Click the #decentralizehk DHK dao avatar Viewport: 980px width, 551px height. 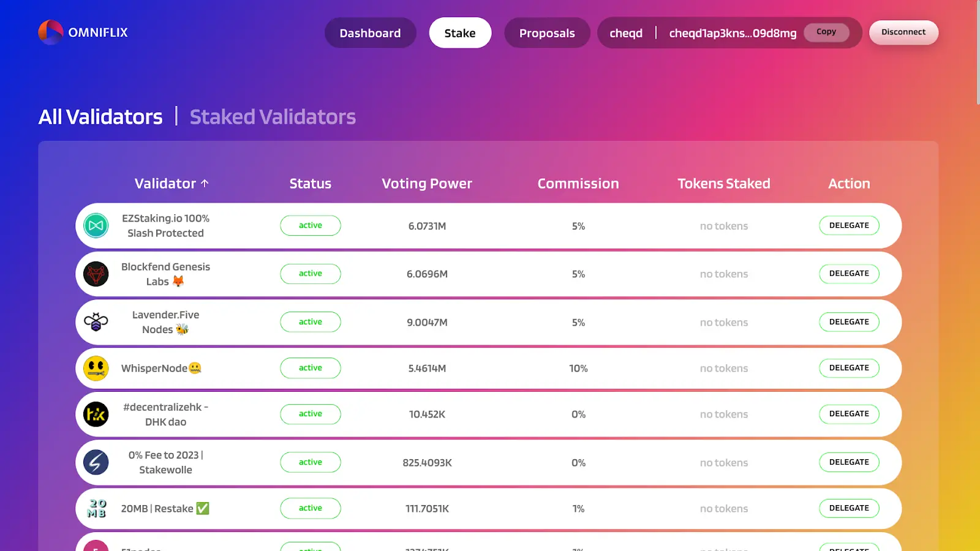click(x=96, y=414)
